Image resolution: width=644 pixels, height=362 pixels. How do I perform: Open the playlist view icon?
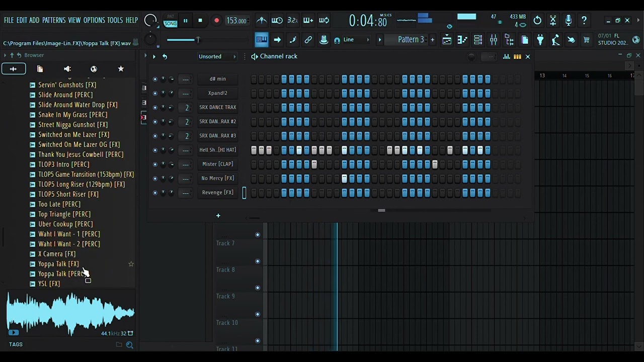click(x=447, y=40)
